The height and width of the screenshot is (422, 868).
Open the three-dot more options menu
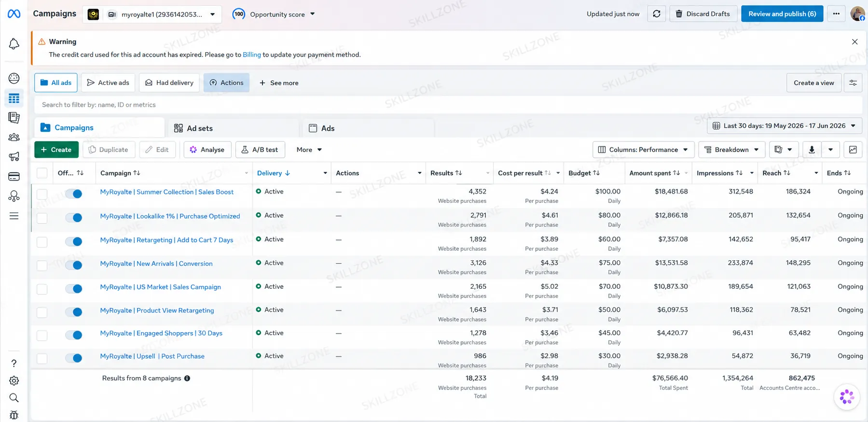pos(836,14)
